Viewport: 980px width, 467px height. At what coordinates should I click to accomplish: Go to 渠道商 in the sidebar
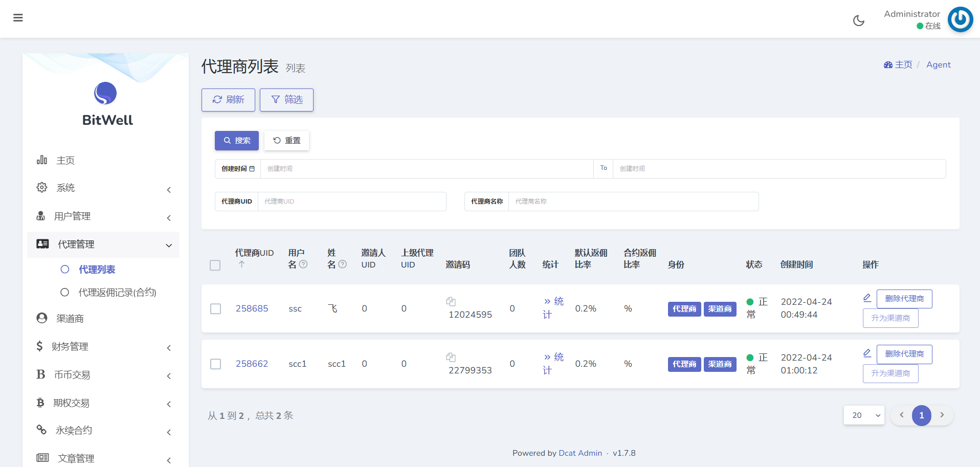tap(70, 319)
